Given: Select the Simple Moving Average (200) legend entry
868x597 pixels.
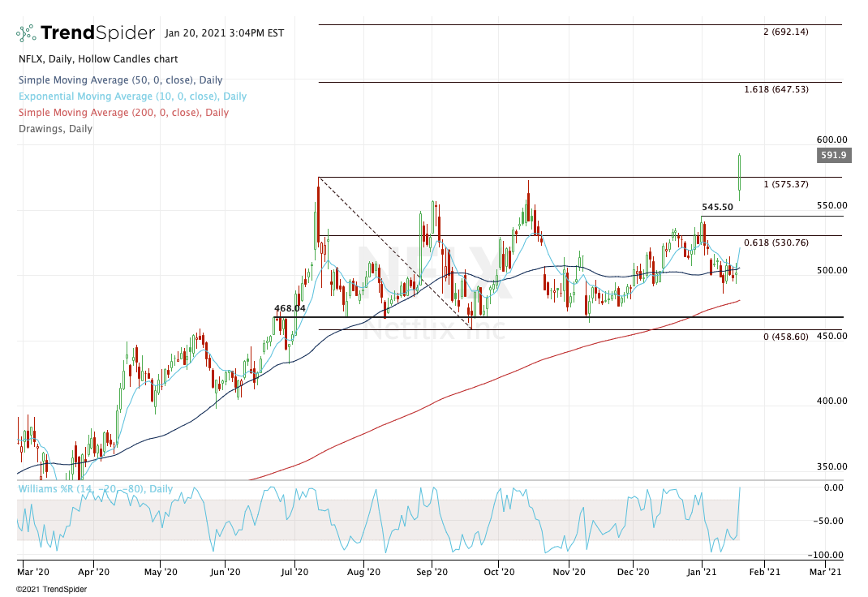Looking at the screenshot, I should tap(123, 112).
